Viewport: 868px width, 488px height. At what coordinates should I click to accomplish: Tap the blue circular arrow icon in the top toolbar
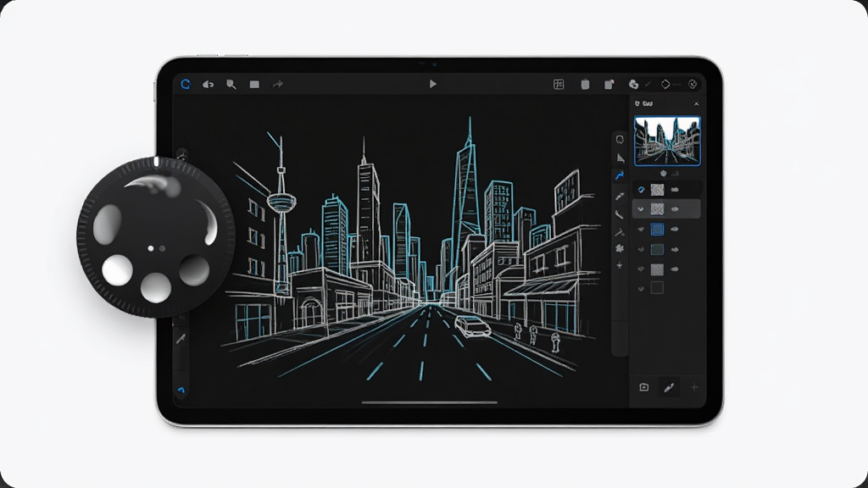(186, 84)
